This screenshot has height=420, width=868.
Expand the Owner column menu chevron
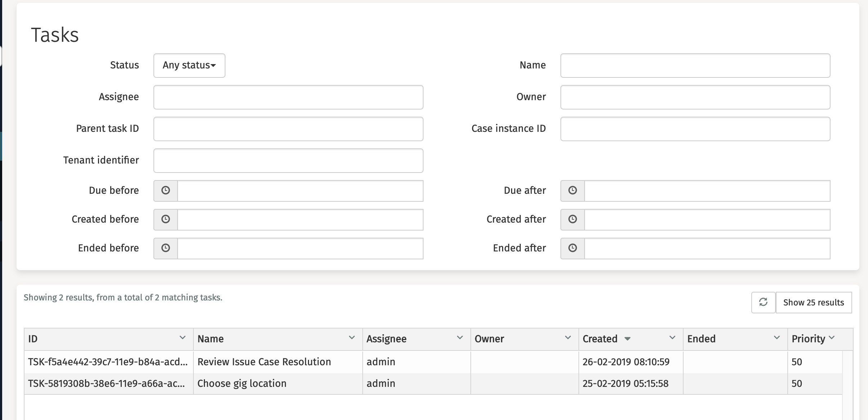(x=568, y=338)
